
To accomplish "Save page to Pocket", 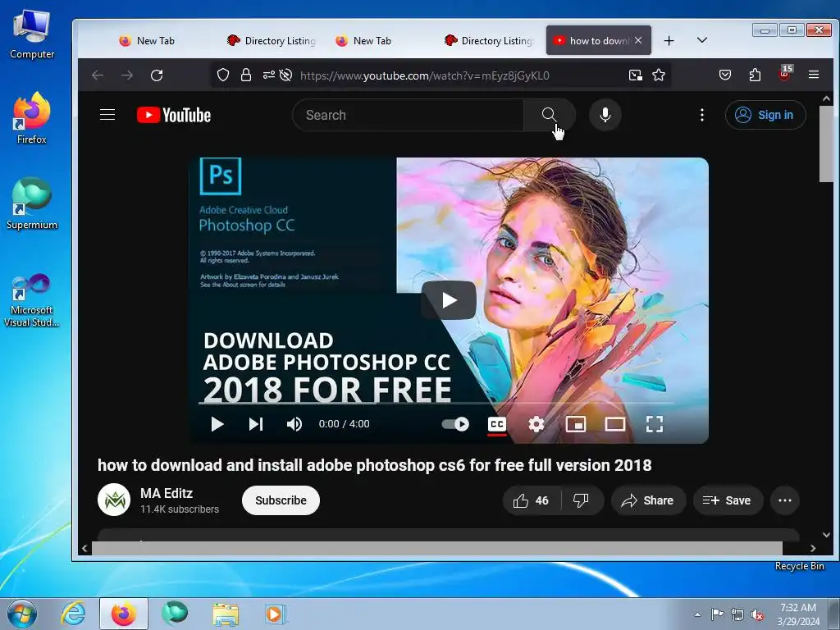I will coord(725,75).
